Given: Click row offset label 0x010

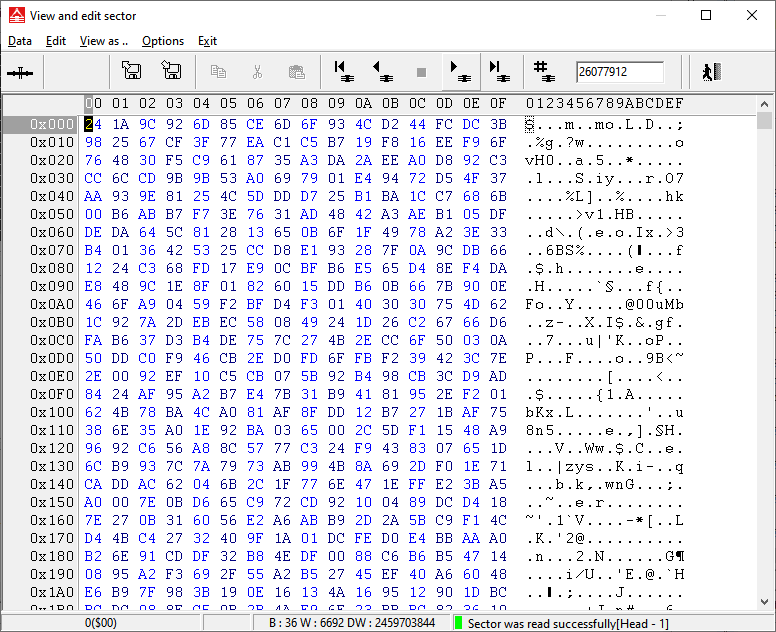Looking at the screenshot, I should (51, 143).
